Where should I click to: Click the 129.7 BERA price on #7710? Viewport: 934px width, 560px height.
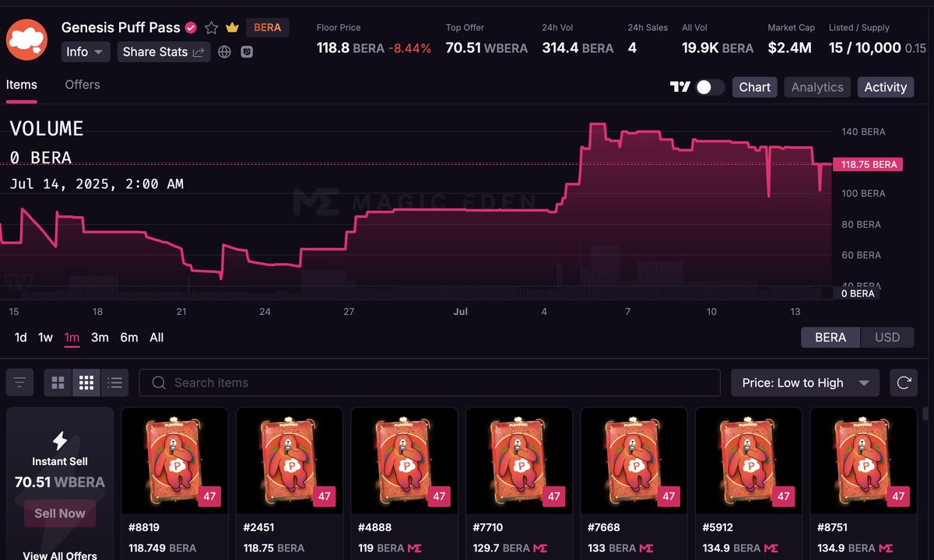click(x=502, y=548)
